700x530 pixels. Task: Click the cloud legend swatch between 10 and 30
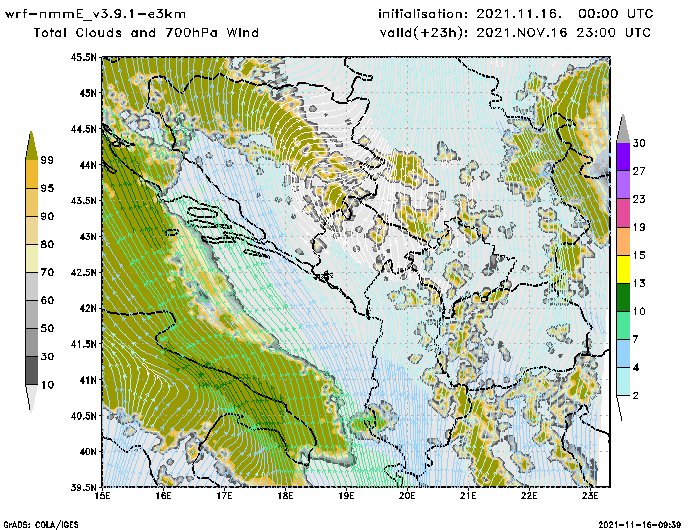coord(32,371)
